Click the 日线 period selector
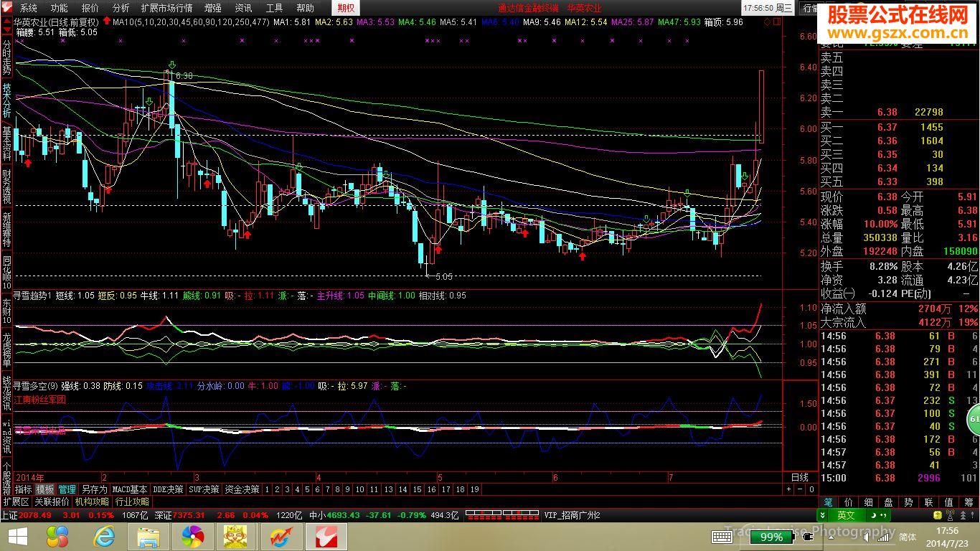Viewport: 980px width, 551px height. coord(800,477)
